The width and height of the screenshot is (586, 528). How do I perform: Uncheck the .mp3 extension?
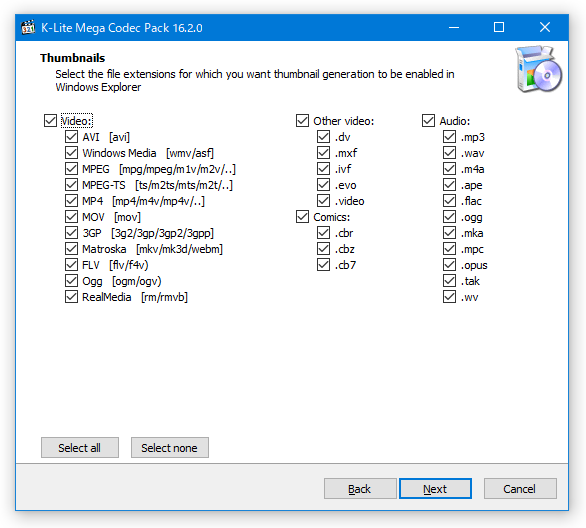tap(450, 137)
